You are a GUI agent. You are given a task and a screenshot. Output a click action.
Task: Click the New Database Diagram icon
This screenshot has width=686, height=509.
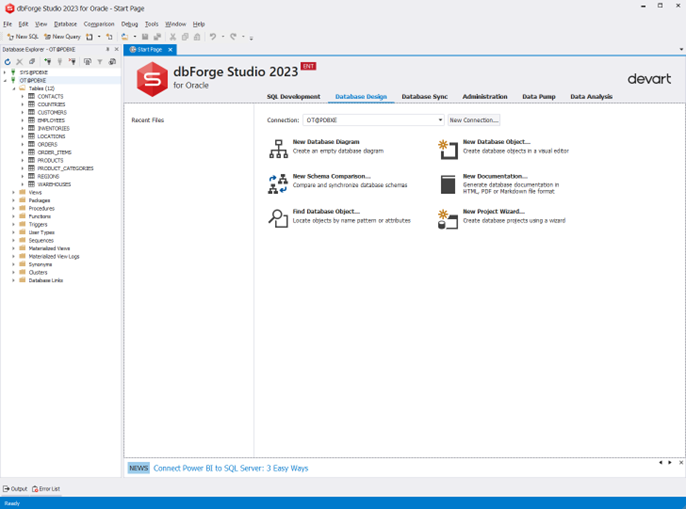(278, 149)
